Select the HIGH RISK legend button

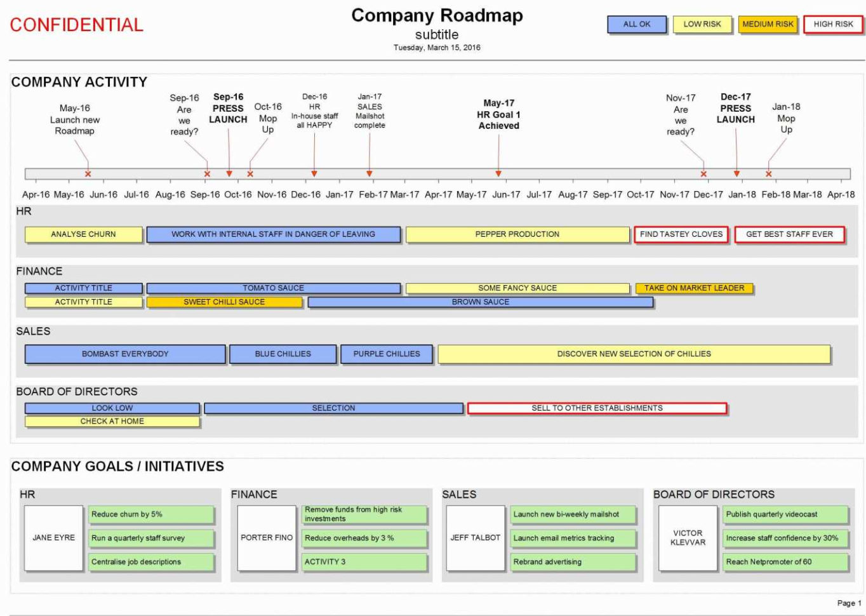point(832,23)
